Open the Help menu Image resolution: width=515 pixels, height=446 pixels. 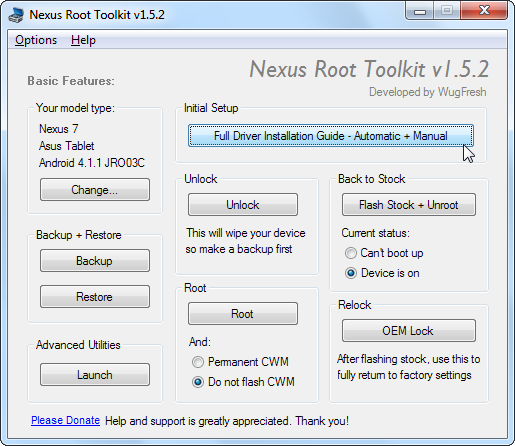83,40
